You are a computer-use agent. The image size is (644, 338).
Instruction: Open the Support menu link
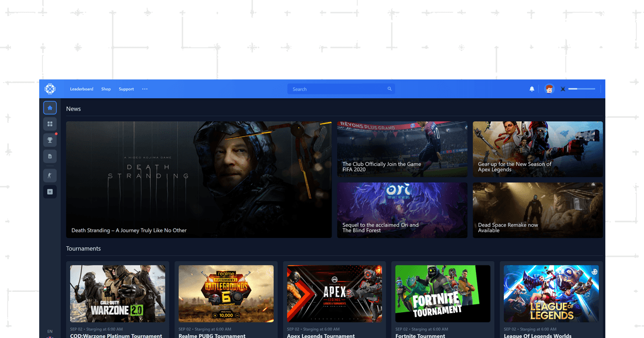coord(126,89)
